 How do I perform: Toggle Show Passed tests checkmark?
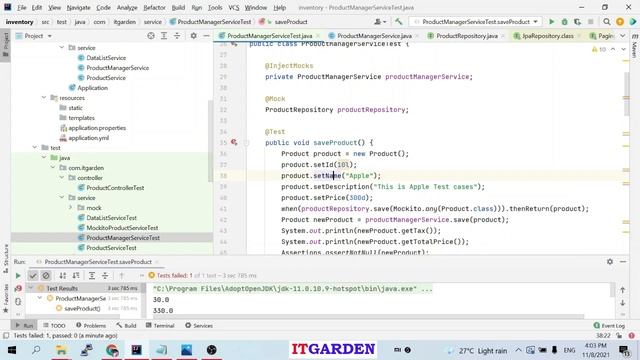click(x=33, y=276)
